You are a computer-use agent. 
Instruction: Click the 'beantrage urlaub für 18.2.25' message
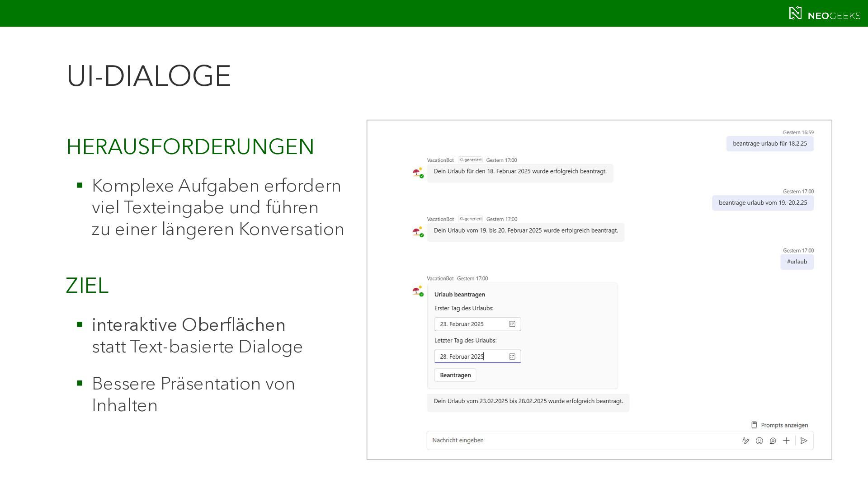(x=769, y=144)
